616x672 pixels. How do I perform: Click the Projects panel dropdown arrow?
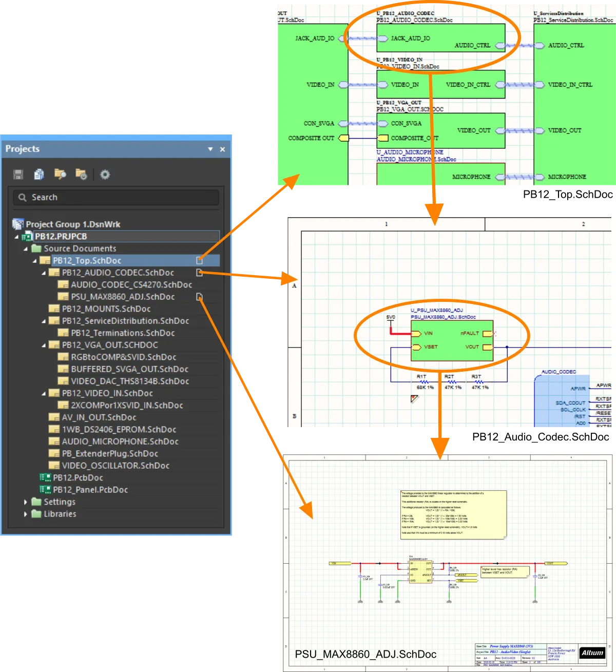coord(210,149)
